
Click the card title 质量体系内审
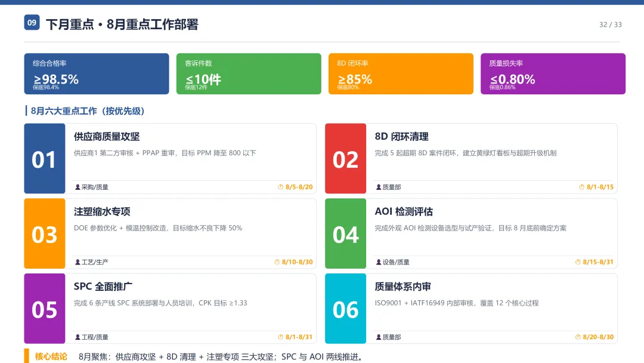click(403, 287)
